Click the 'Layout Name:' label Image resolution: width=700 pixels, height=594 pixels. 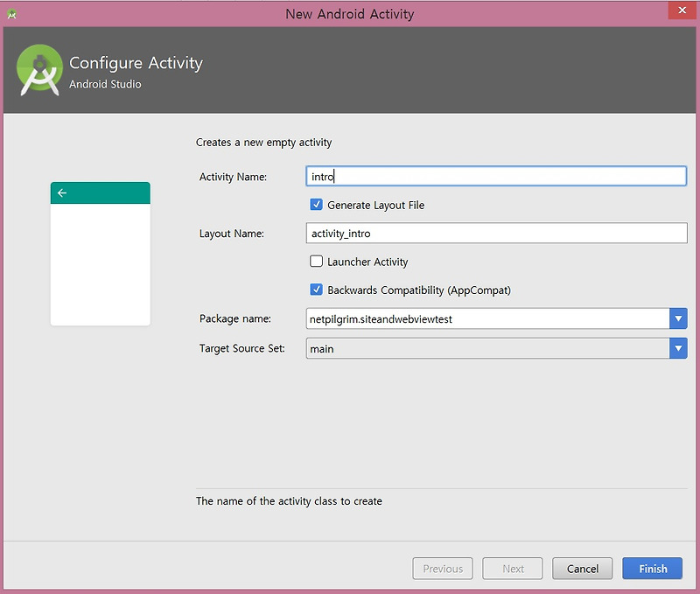pos(231,234)
